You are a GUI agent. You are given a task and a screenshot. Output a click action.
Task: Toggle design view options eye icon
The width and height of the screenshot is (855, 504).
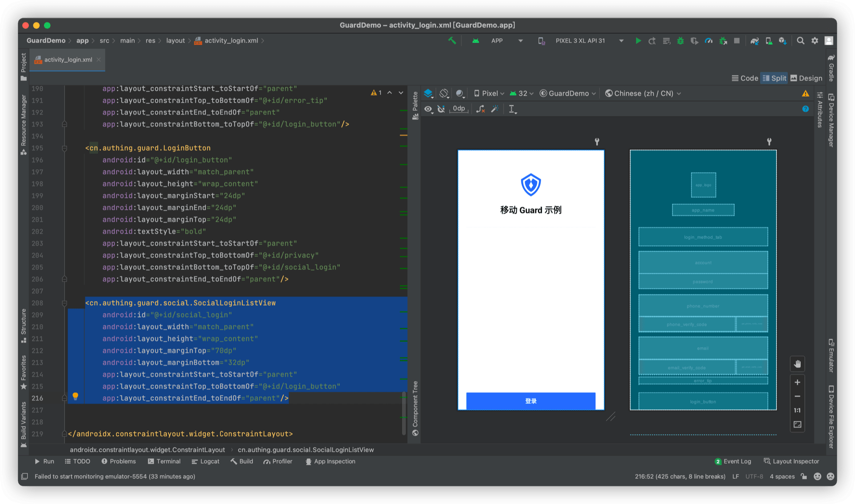pos(428,109)
